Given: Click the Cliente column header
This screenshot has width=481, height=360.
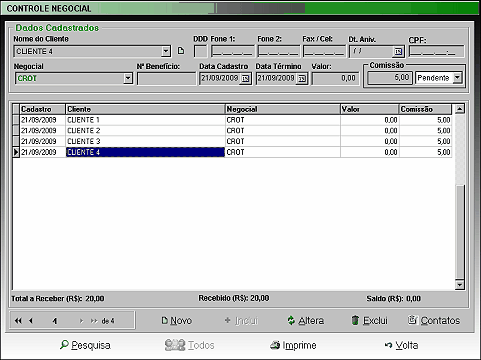Looking at the screenshot, I should (x=145, y=109).
